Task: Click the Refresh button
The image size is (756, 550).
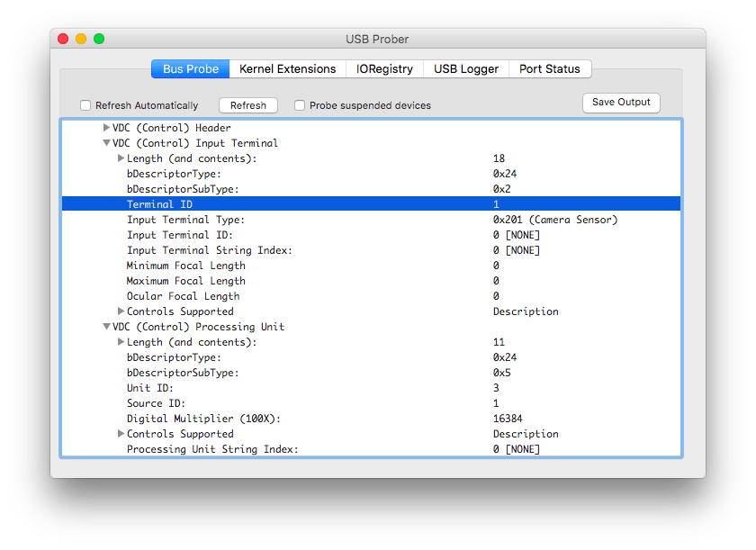Action: click(248, 105)
